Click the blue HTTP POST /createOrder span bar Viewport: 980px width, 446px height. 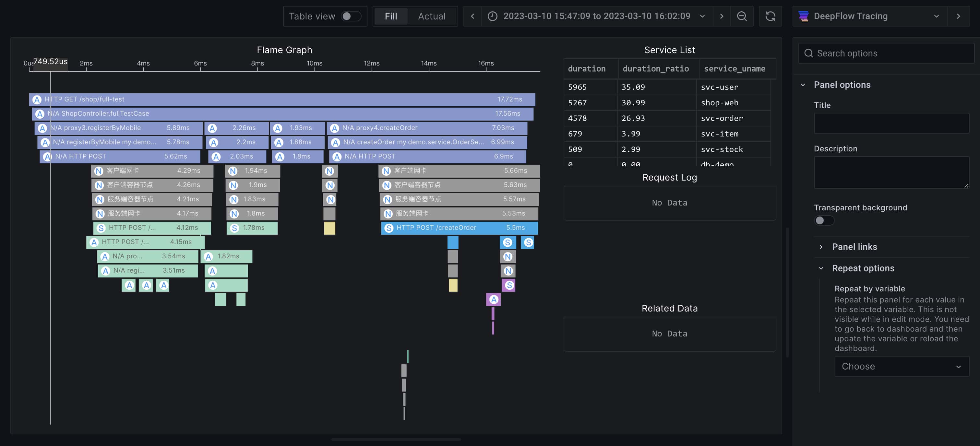point(459,228)
